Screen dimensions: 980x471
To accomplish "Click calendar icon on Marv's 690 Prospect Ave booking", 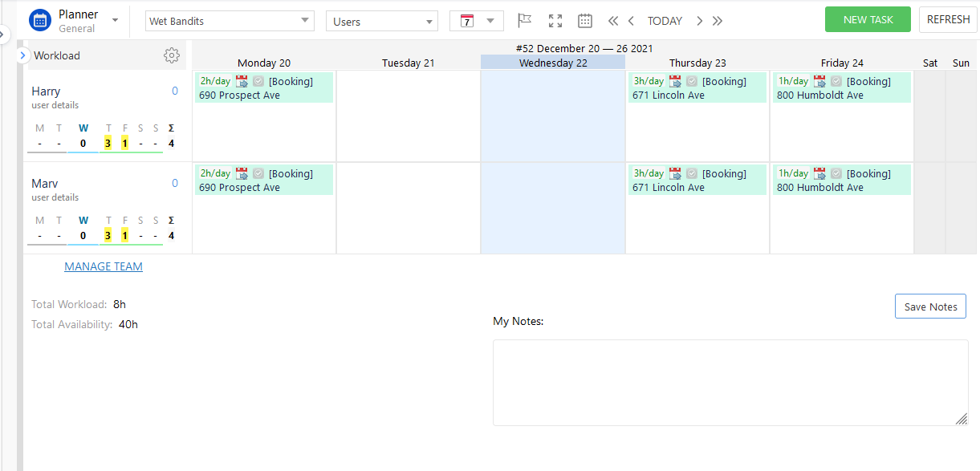I will (242, 173).
